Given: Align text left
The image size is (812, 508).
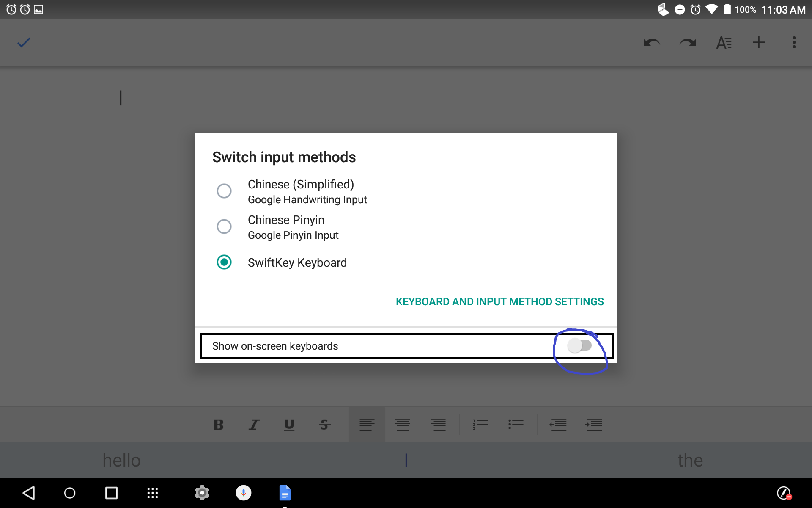Looking at the screenshot, I should point(367,425).
